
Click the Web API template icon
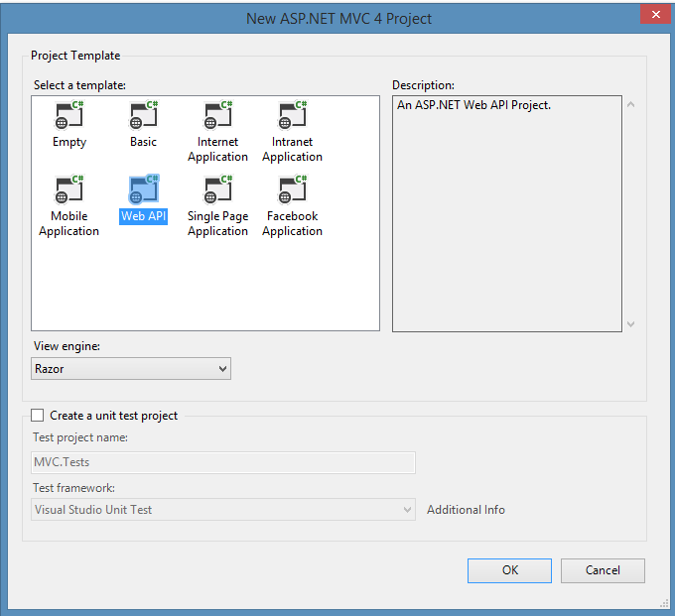(x=143, y=190)
